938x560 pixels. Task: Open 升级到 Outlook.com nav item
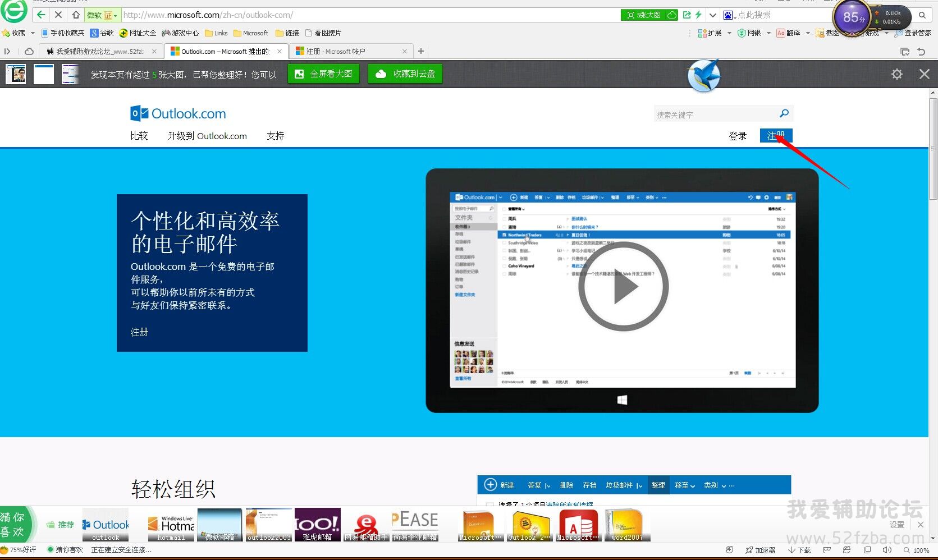(x=207, y=136)
